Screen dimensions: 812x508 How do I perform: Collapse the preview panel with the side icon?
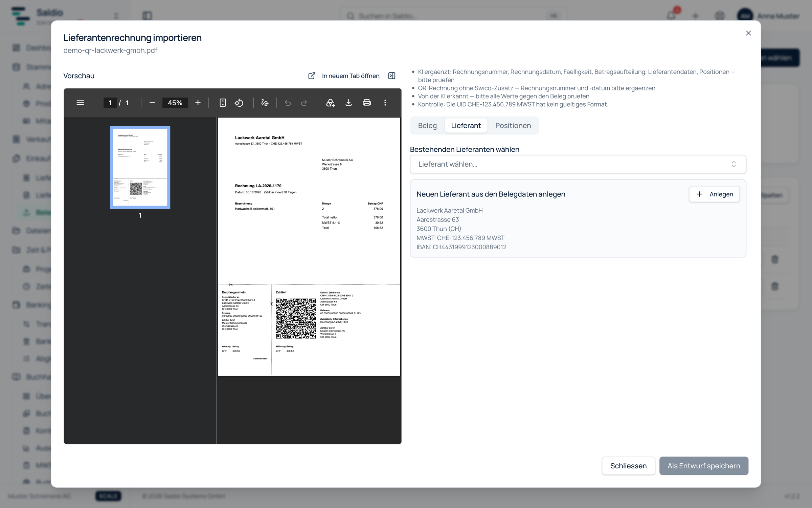click(x=392, y=76)
